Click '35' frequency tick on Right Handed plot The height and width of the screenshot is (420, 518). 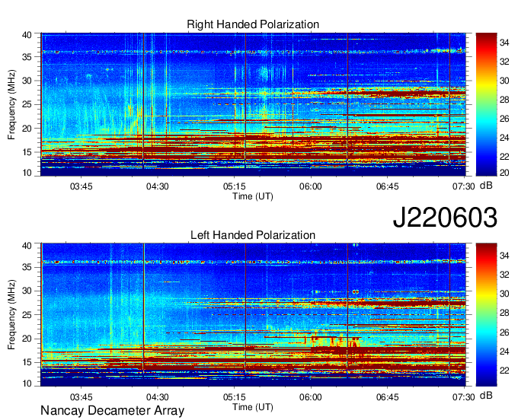pos(27,57)
